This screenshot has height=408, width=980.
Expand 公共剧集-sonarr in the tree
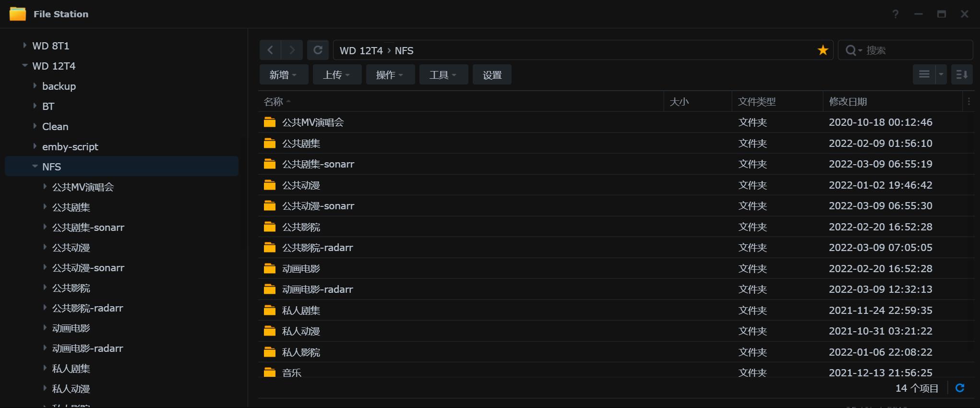coord(45,227)
